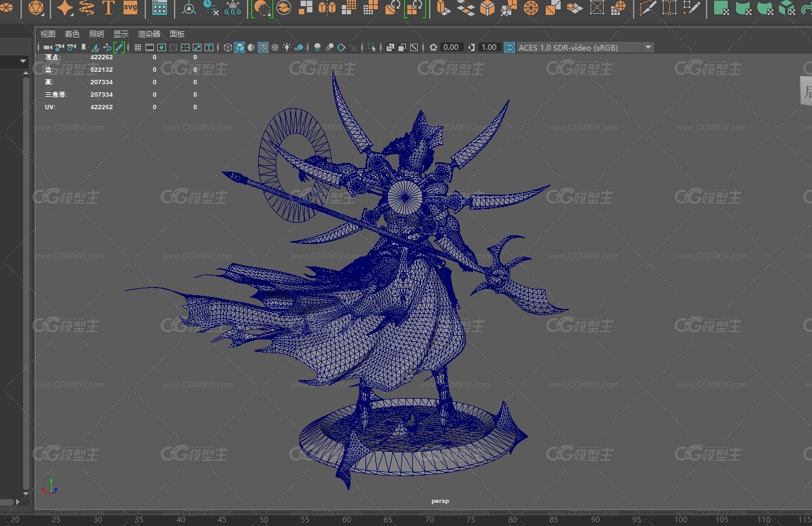The width and height of the screenshot is (812, 526).
Task: Toggle the film gate display
Action: click(x=150, y=47)
